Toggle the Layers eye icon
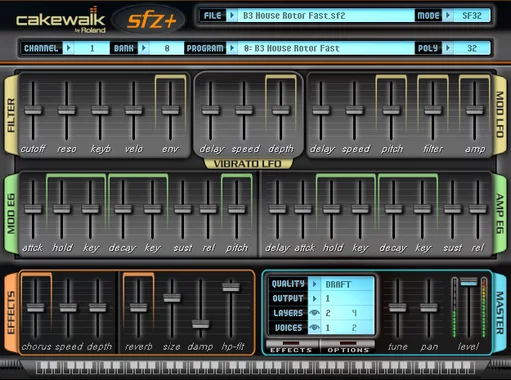The image size is (511, 380). 314,313
